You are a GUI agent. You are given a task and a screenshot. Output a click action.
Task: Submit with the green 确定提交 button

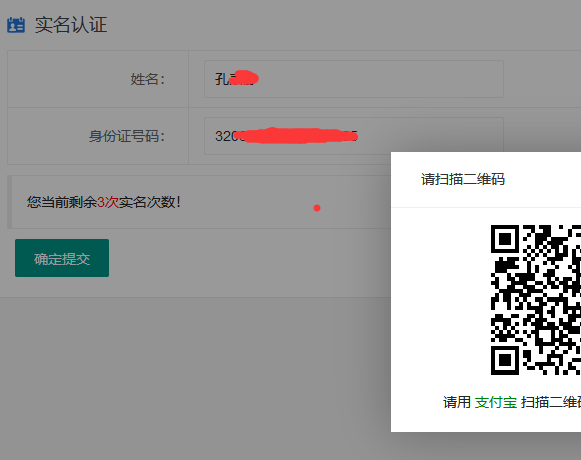coord(62,258)
